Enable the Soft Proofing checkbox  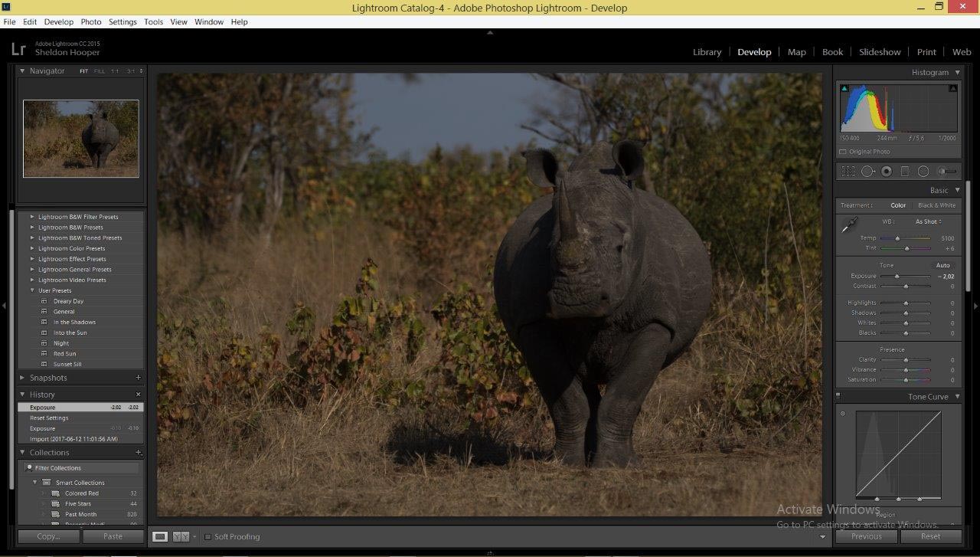pos(207,537)
